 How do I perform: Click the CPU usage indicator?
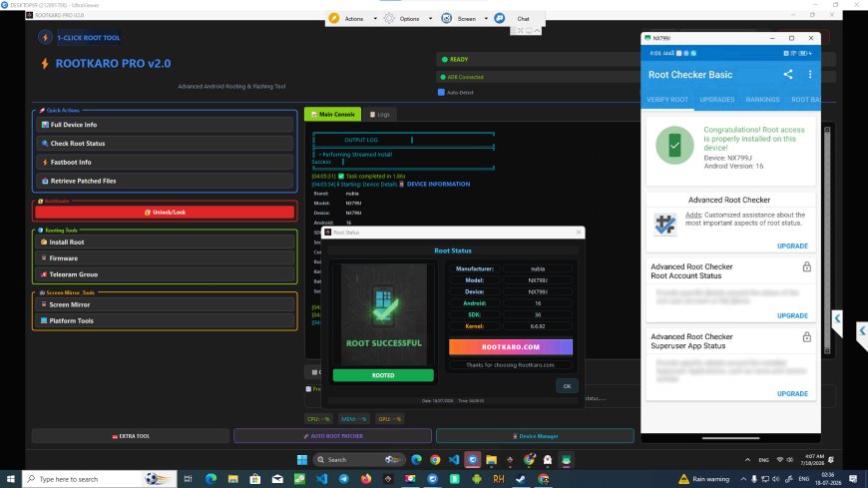click(319, 419)
